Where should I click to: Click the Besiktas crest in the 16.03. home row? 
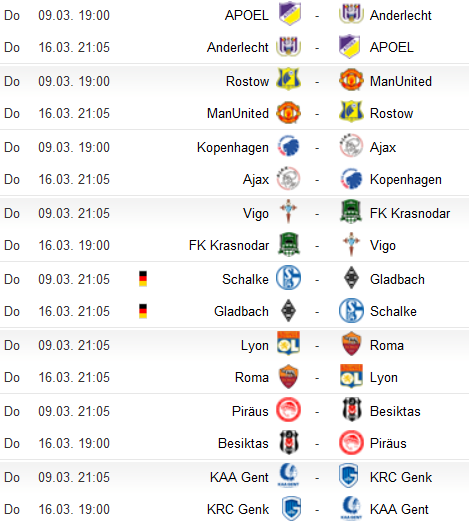[x=289, y=443]
